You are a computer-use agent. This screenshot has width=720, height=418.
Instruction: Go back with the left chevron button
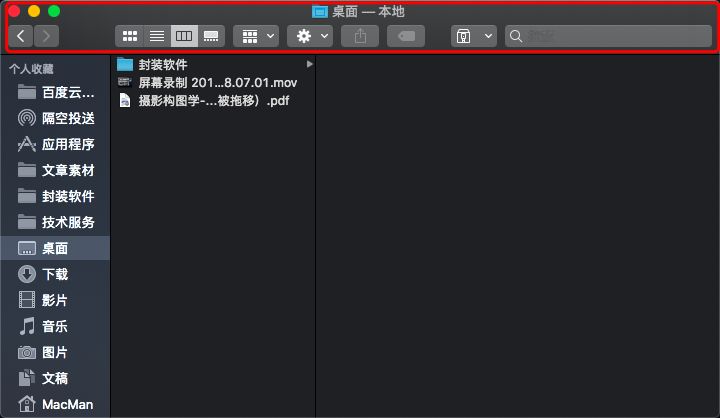pyautogui.click(x=21, y=36)
